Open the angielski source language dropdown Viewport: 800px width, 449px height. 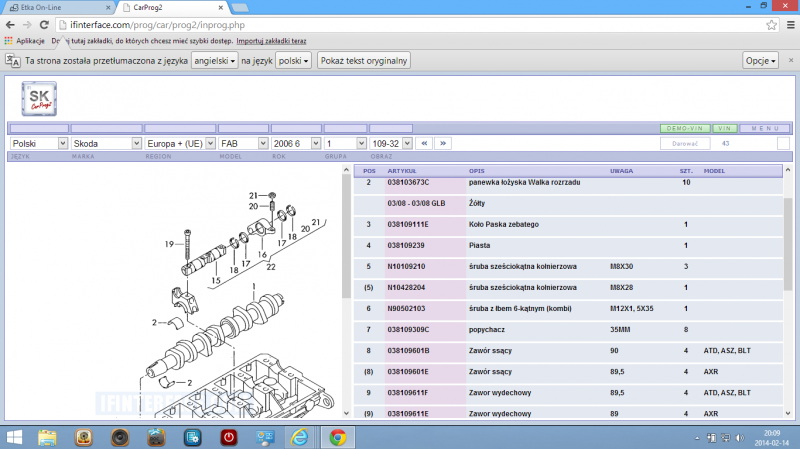tap(215, 61)
